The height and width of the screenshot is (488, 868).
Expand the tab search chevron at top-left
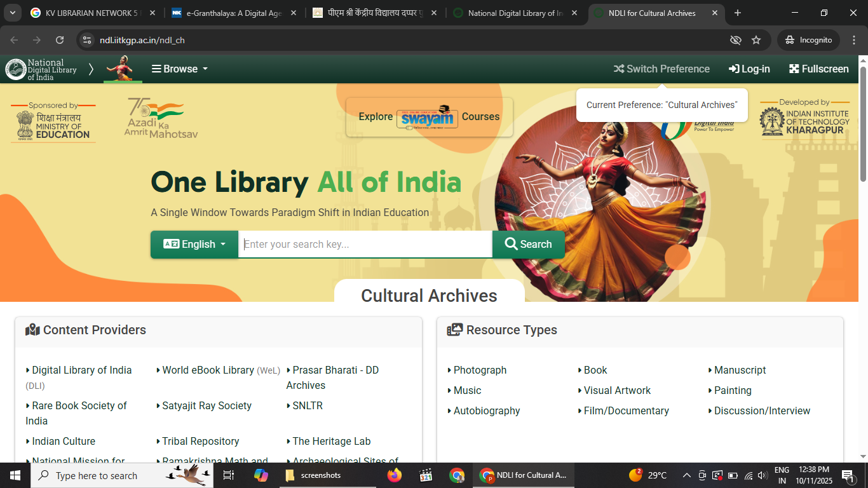13,13
